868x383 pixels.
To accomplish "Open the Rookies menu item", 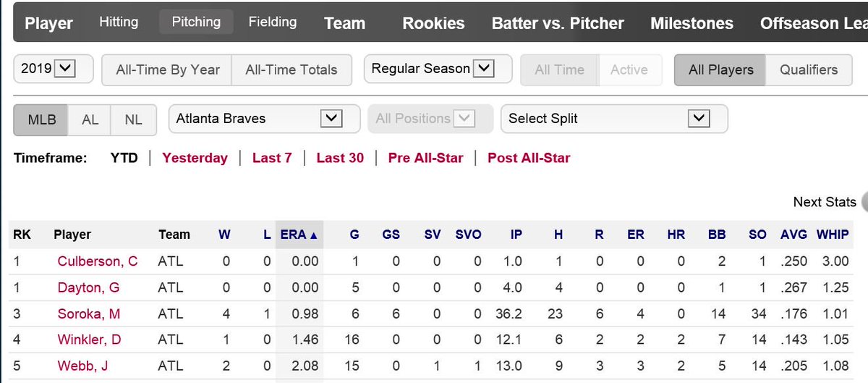I will click(x=433, y=23).
